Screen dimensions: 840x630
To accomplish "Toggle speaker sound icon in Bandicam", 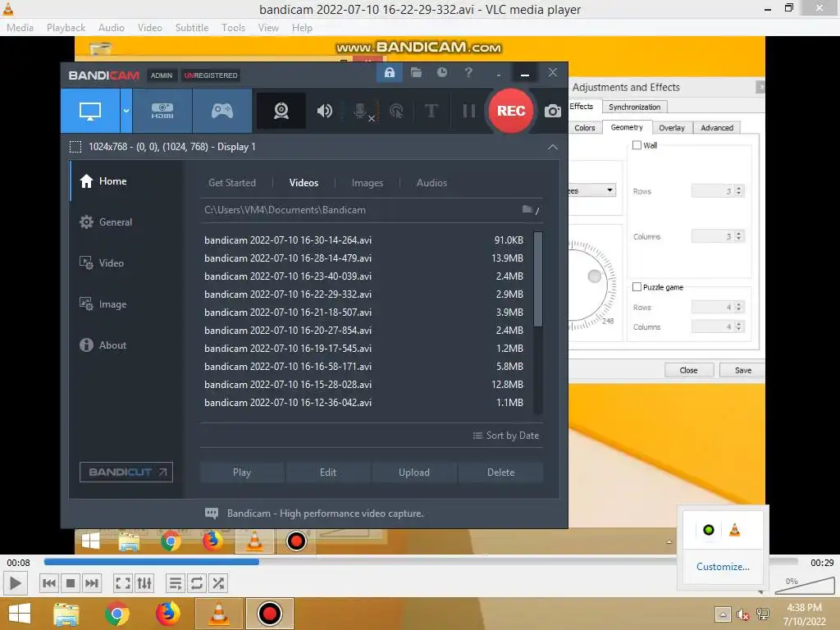I will coord(325,111).
